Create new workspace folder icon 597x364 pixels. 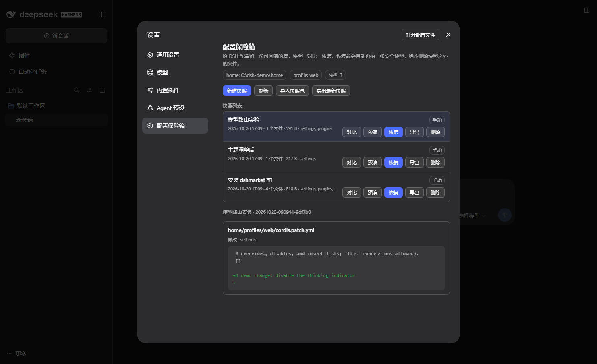(102, 90)
